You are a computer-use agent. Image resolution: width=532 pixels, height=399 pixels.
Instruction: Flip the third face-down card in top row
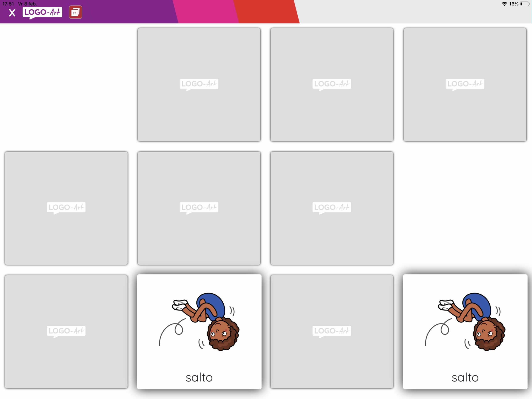tap(332, 84)
